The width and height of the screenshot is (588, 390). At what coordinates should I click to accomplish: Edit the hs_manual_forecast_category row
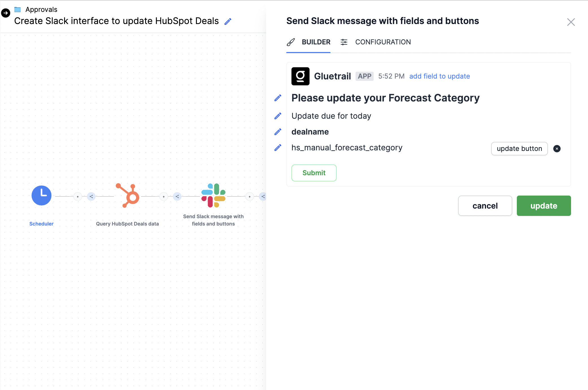coord(278,148)
